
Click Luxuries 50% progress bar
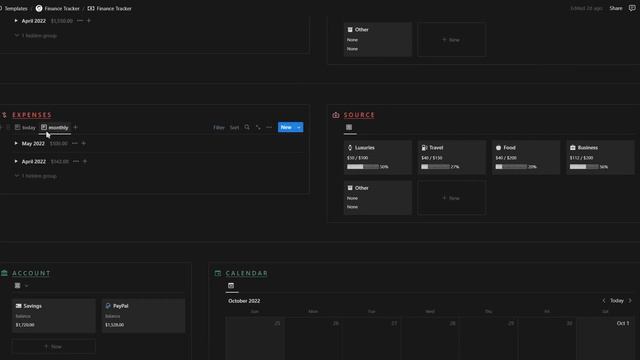point(362,167)
